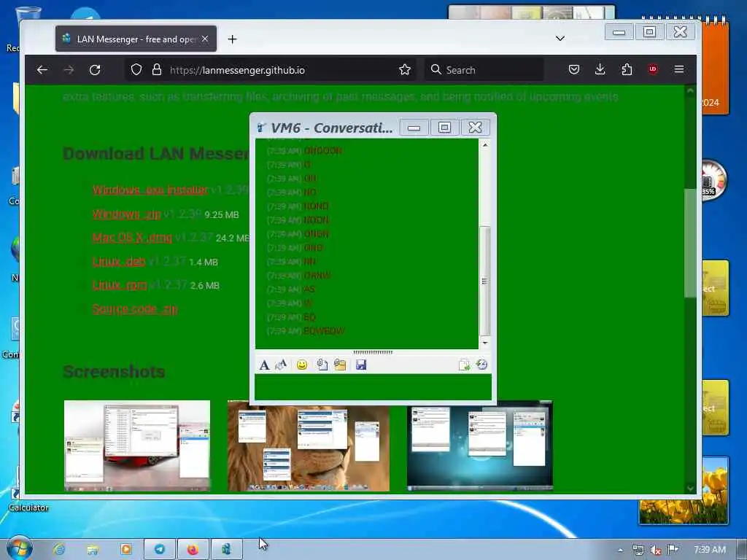This screenshot has height=560, width=747.
Task: Open the Save to Pocket button
Action: pyautogui.click(x=574, y=70)
